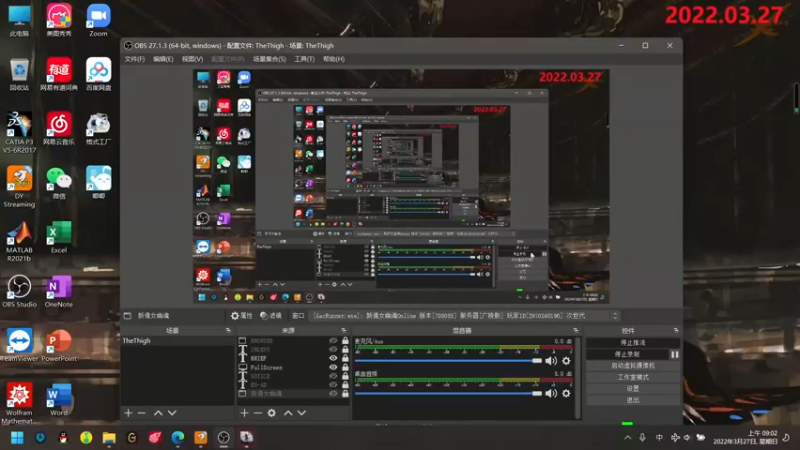Screen dimensions: 800x450
Task: Show the EN-AD source
Action: click(333, 385)
